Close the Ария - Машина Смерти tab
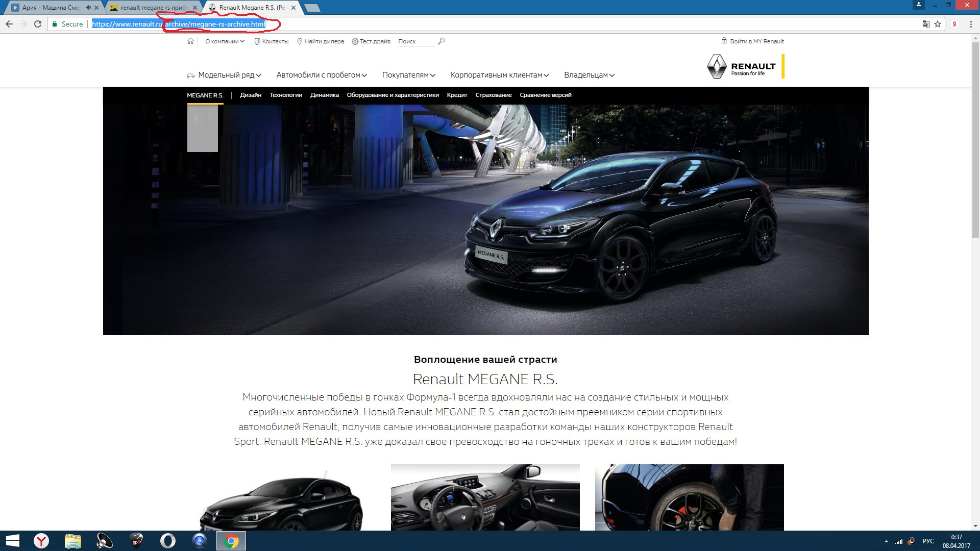This screenshot has width=980, height=551. [x=96, y=8]
